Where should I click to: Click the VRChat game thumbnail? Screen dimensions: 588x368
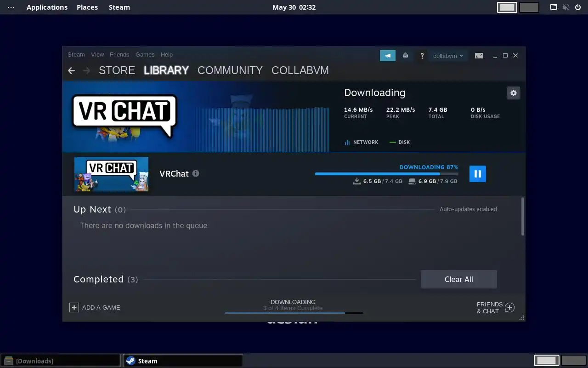pyautogui.click(x=112, y=174)
